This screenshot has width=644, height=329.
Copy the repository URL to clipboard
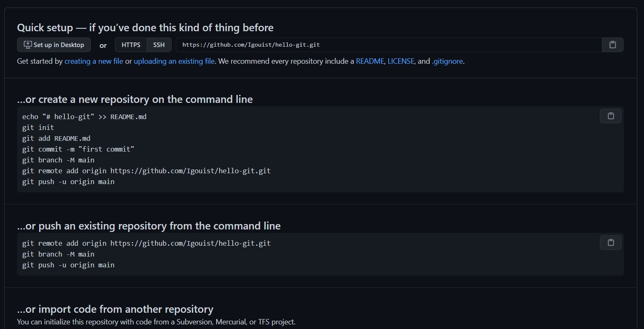[x=612, y=45]
